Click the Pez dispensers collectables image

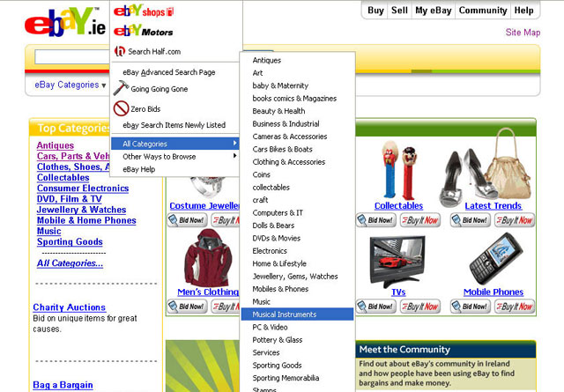coord(399,170)
